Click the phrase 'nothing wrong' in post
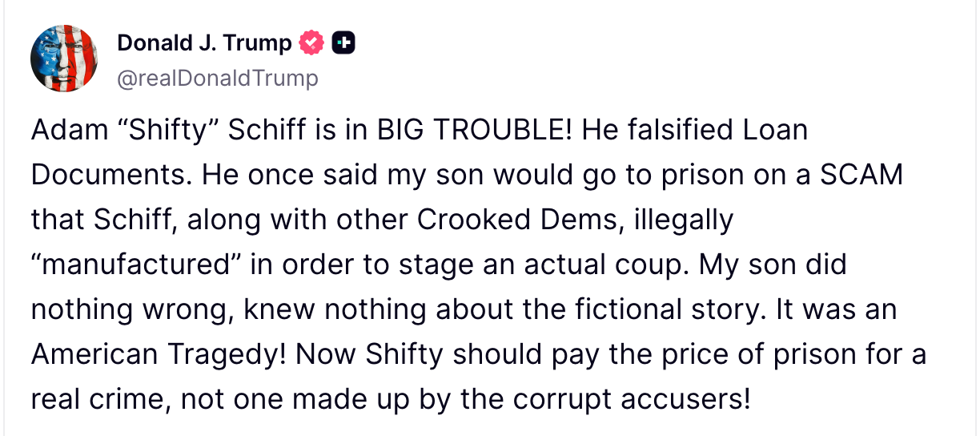The height and width of the screenshot is (436, 980). click(x=130, y=310)
